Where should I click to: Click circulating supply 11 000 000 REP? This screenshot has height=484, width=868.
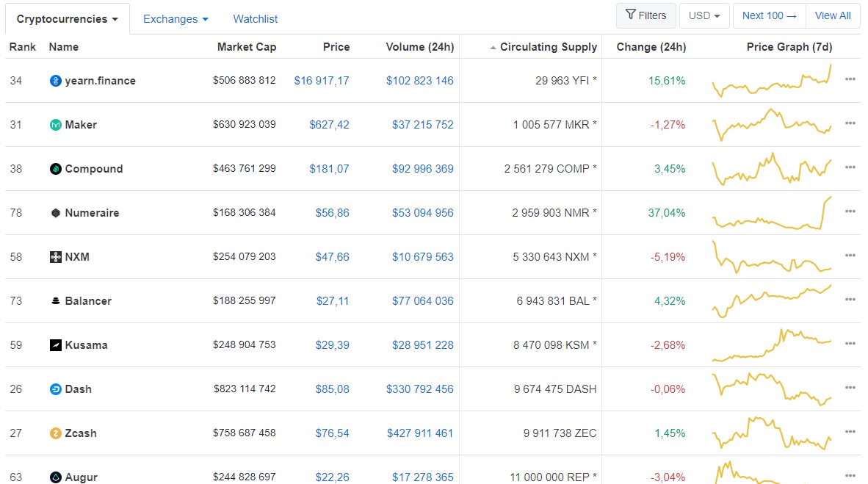[x=553, y=477]
